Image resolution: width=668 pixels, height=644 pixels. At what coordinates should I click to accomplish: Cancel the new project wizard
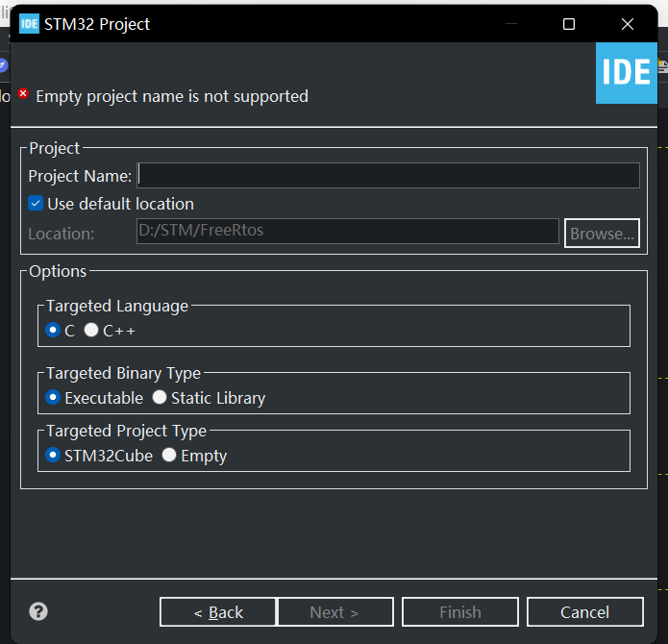[x=584, y=612]
